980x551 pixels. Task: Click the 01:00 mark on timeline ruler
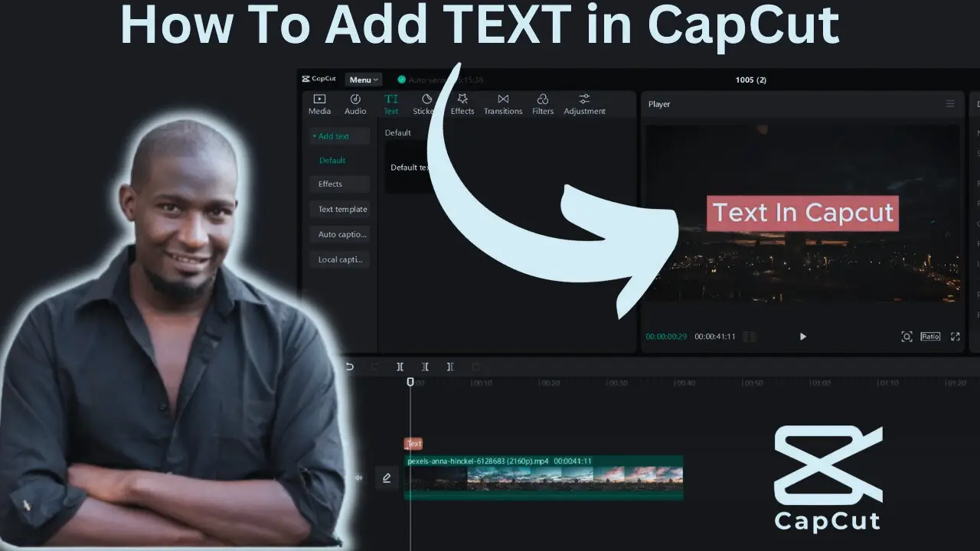click(820, 383)
